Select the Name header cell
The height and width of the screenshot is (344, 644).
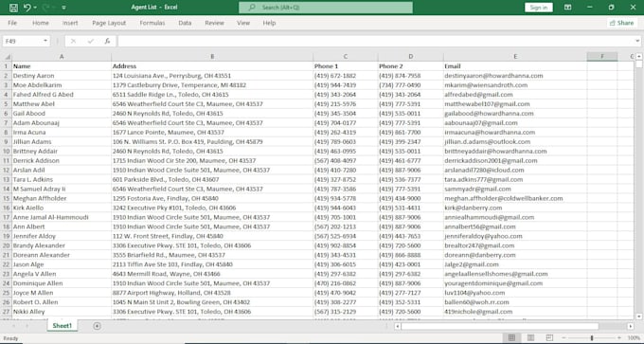pos(62,66)
